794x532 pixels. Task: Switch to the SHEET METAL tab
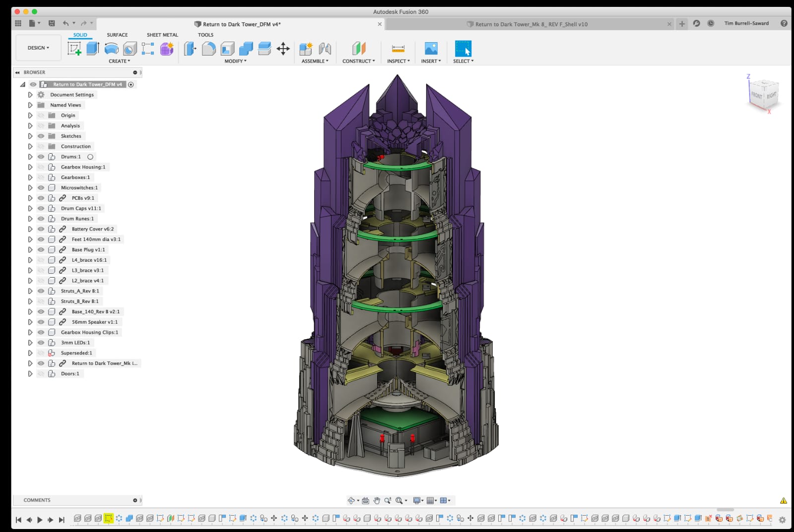tap(162, 35)
